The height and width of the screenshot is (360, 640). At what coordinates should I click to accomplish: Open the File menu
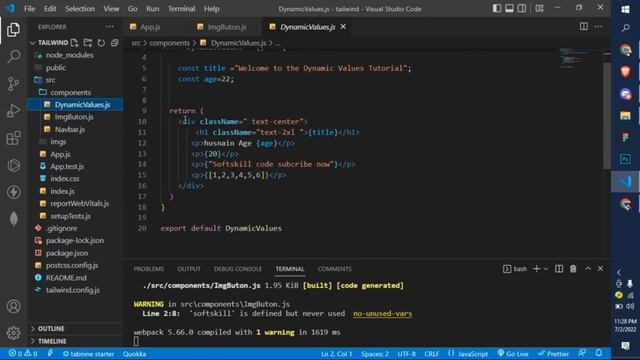[29, 9]
